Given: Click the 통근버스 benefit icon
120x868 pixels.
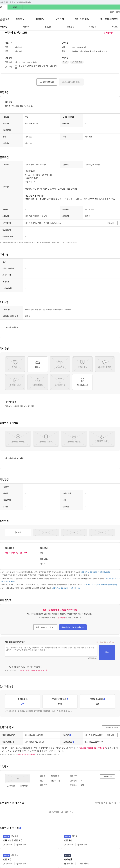Looking at the screenshot, I should 15,364.
